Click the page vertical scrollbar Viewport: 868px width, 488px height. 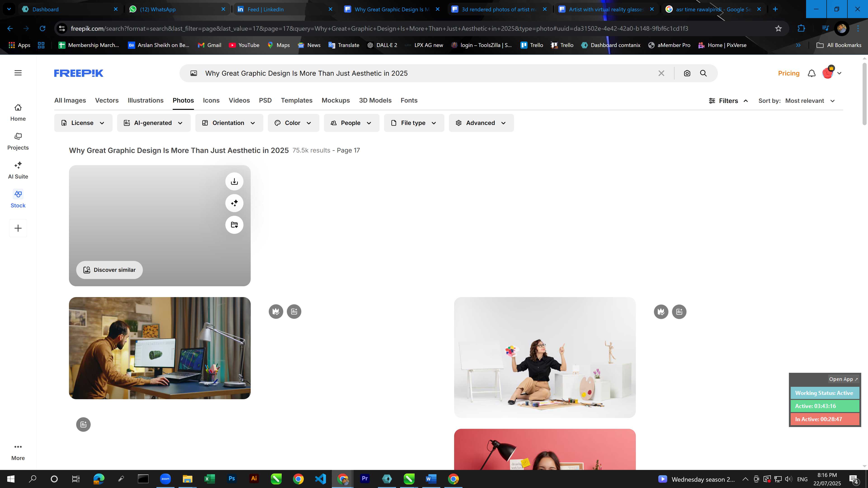pyautogui.click(x=865, y=94)
